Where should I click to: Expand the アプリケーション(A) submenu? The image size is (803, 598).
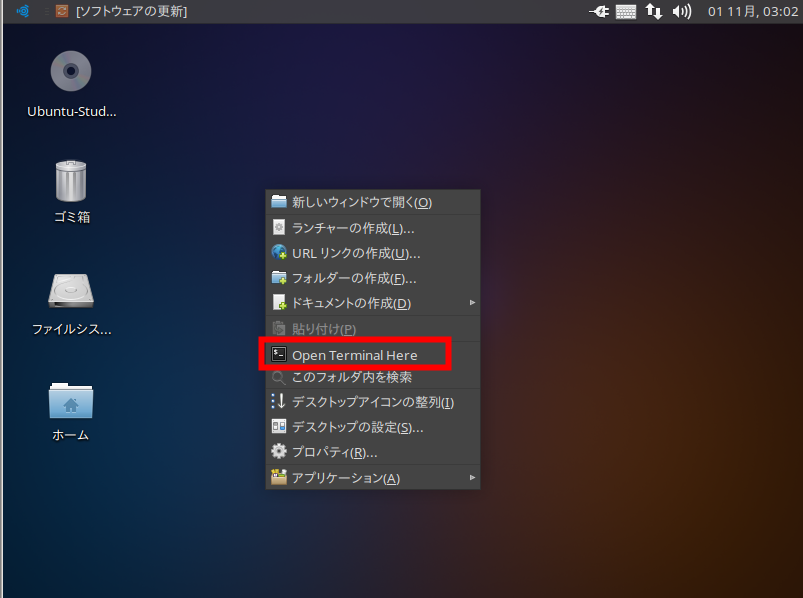tap(373, 478)
